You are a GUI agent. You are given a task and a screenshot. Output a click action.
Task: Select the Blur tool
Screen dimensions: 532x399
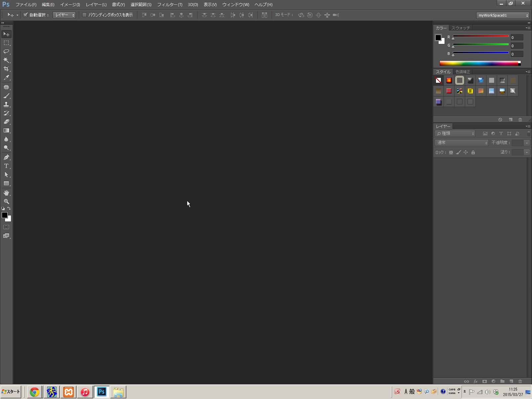coord(6,139)
